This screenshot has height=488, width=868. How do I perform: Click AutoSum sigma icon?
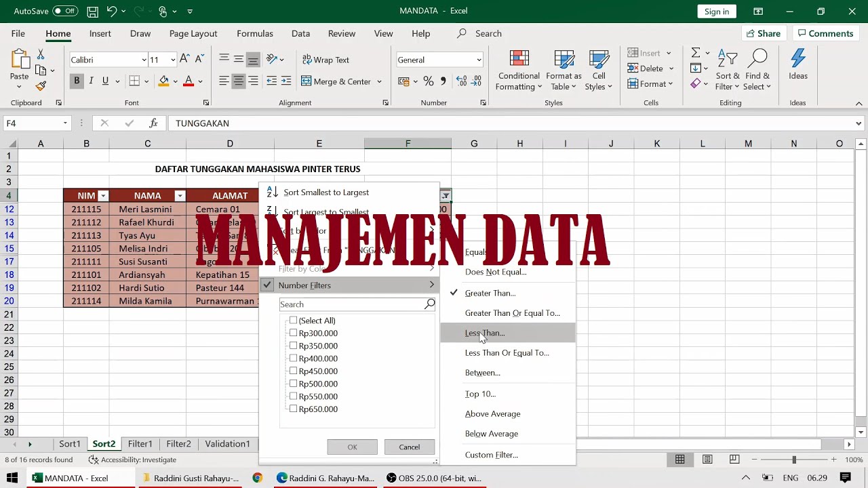click(x=695, y=53)
